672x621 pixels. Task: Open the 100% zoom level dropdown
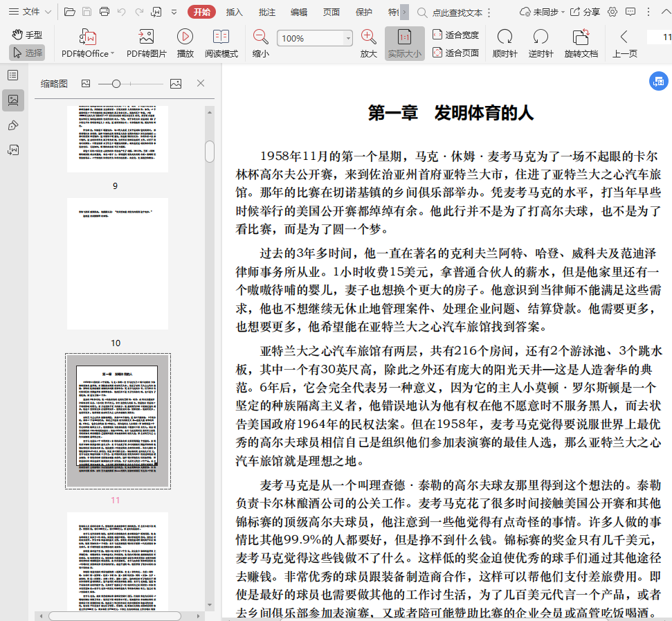pos(349,38)
